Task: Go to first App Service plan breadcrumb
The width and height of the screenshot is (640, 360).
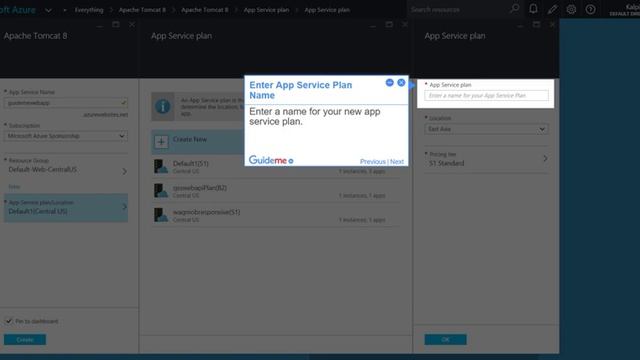Action: 266,10
